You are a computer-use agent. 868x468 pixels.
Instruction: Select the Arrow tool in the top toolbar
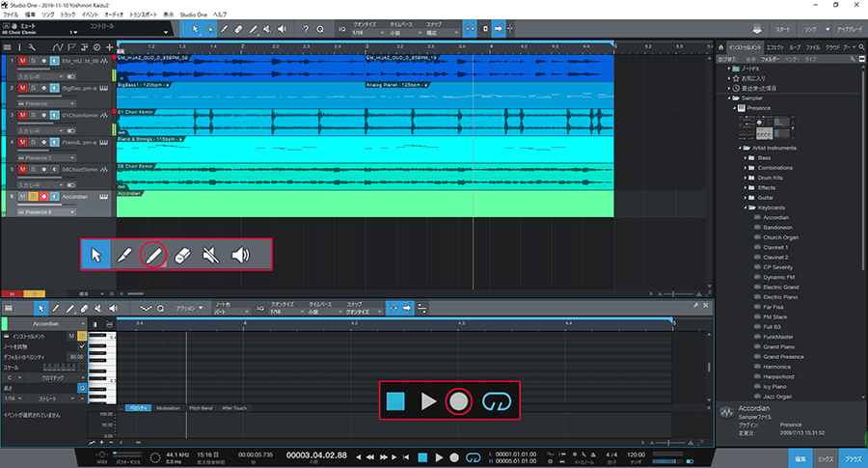coord(196,29)
